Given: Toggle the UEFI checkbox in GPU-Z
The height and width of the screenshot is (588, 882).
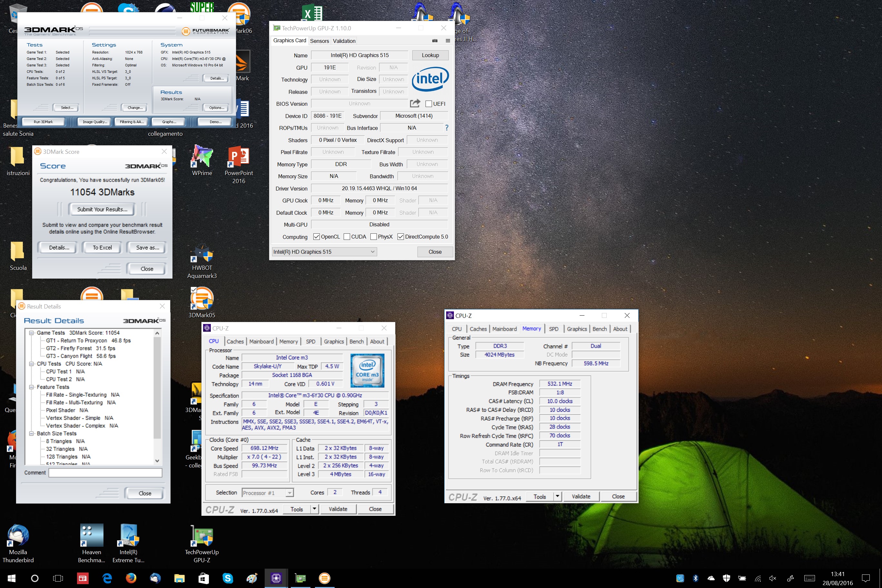Looking at the screenshot, I should tap(429, 104).
